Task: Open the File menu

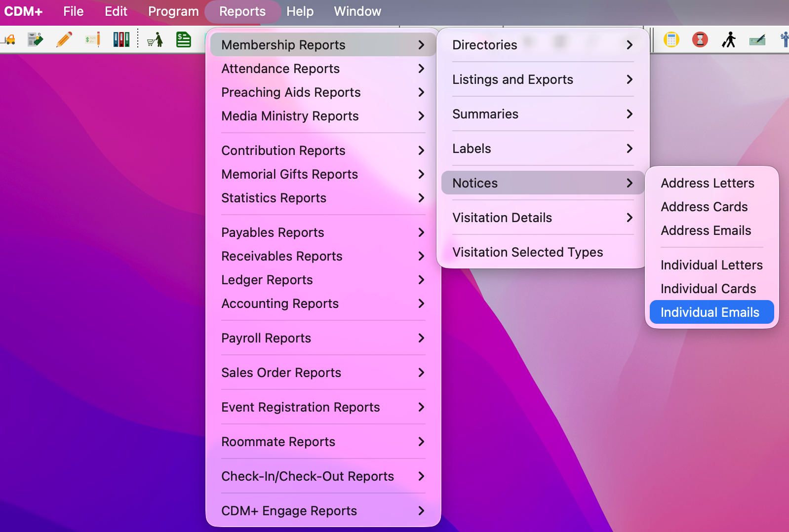Action: click(x=74, y=11)
